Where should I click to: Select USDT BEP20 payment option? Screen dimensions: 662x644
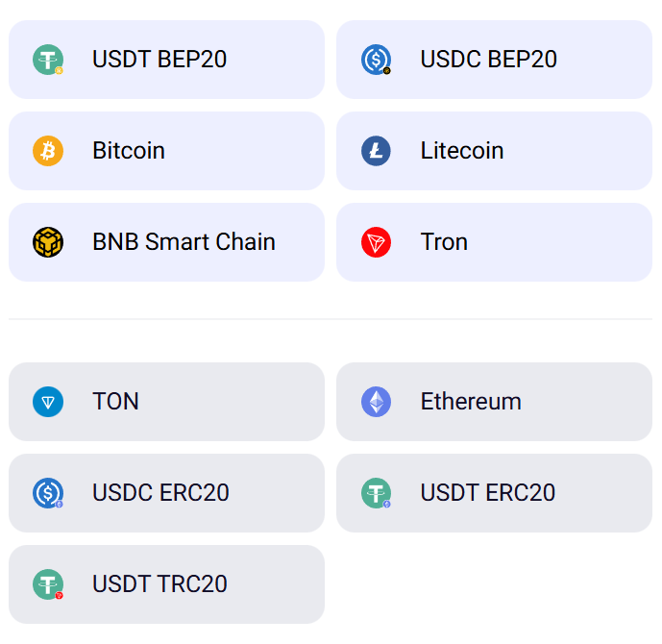[159, 60]
